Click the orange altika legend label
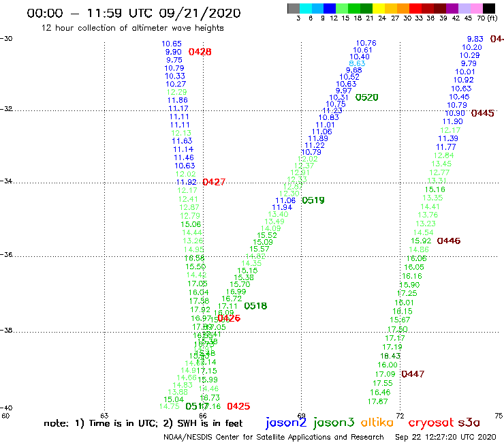Screen dimensions: 504x443 click(x=377, y=423)
